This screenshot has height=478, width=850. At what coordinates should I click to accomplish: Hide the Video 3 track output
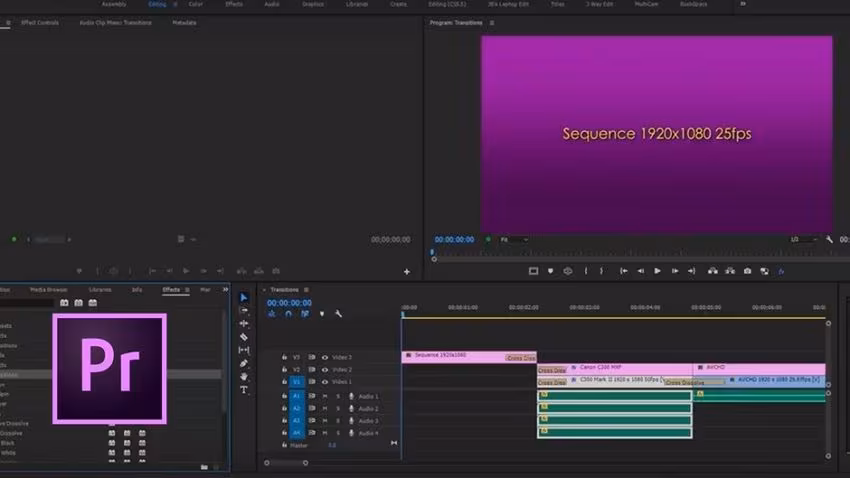[325, 357]
